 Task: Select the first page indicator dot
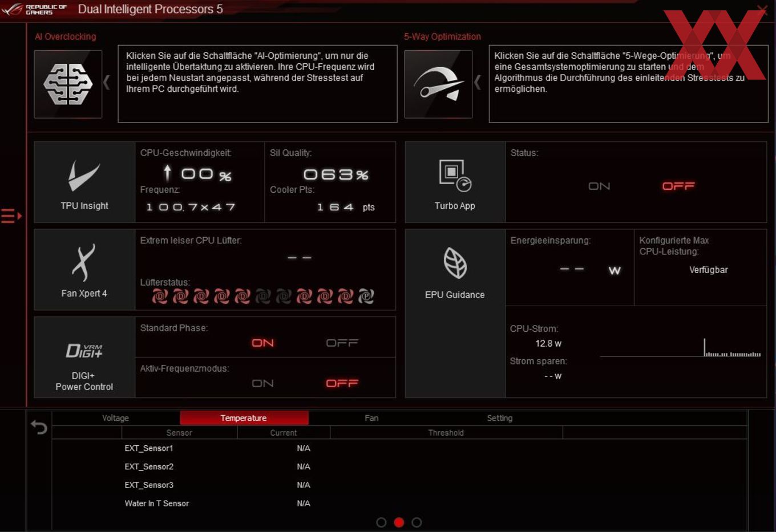[x=381, y=522]
